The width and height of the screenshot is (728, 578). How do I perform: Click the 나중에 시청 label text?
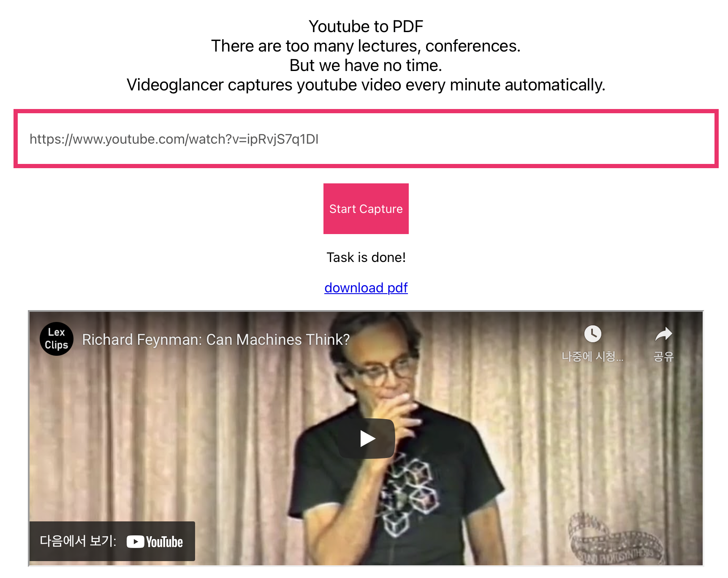[x=592, y=357]
